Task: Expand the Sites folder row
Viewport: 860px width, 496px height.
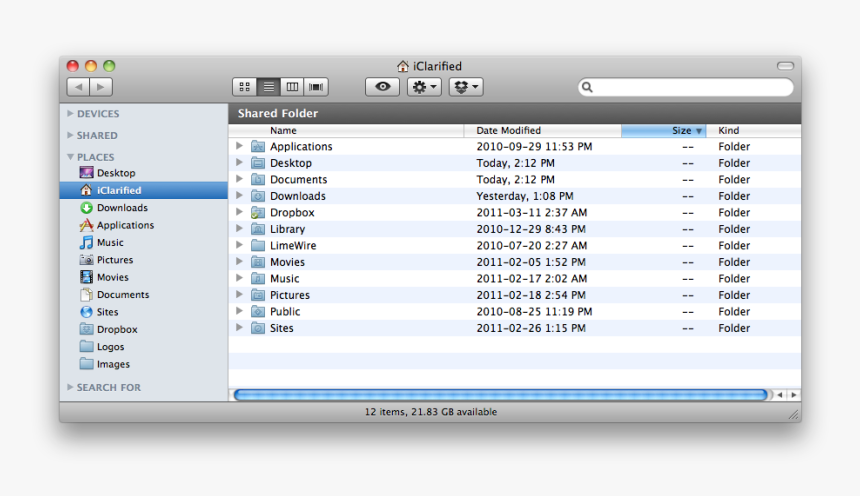Action: coord(239,327)
